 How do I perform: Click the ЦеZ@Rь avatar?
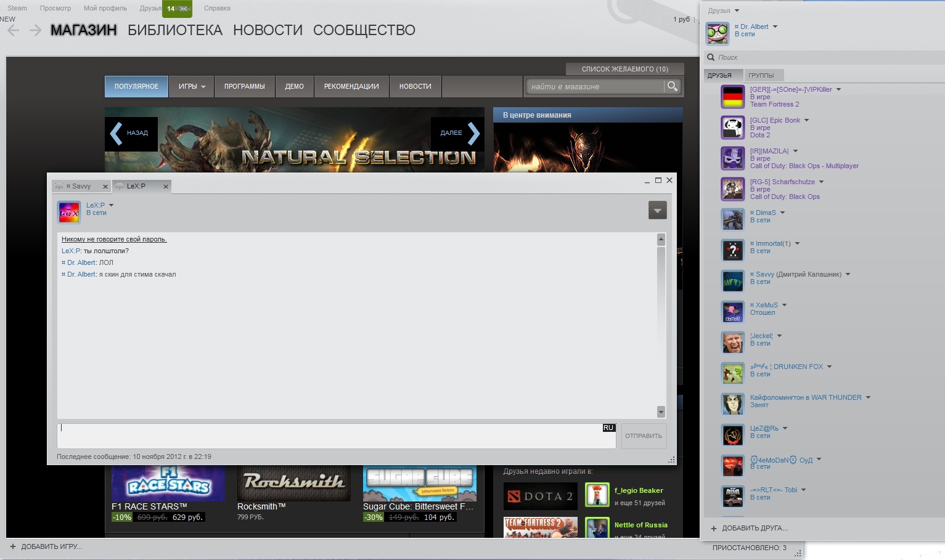[x=733, y=436]
